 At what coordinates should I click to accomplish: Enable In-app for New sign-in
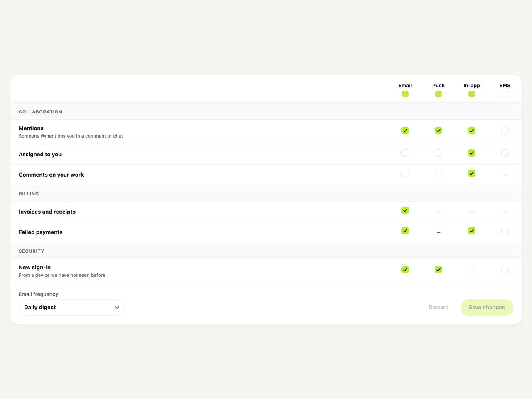[472, 270]
